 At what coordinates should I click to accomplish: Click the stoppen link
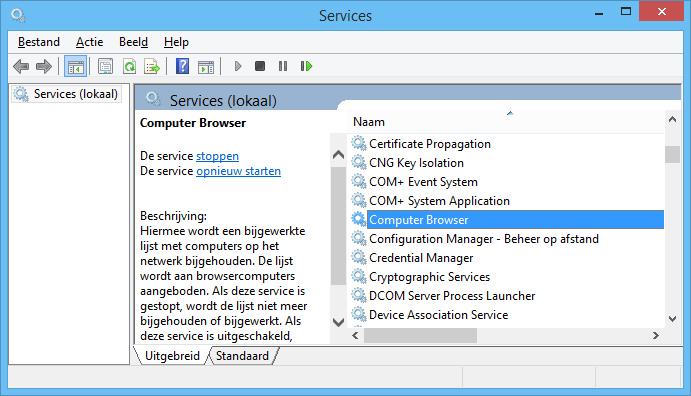tap(217, 156)
